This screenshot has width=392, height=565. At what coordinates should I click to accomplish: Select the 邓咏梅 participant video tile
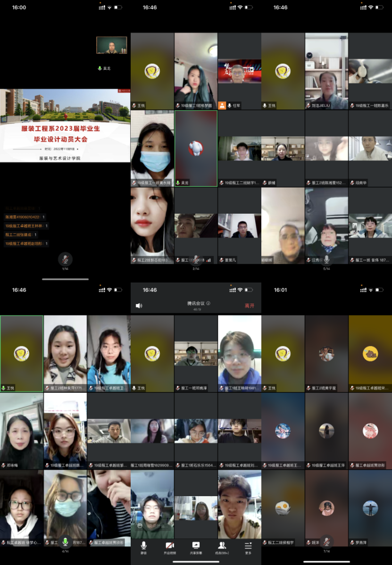click(22, 431)
